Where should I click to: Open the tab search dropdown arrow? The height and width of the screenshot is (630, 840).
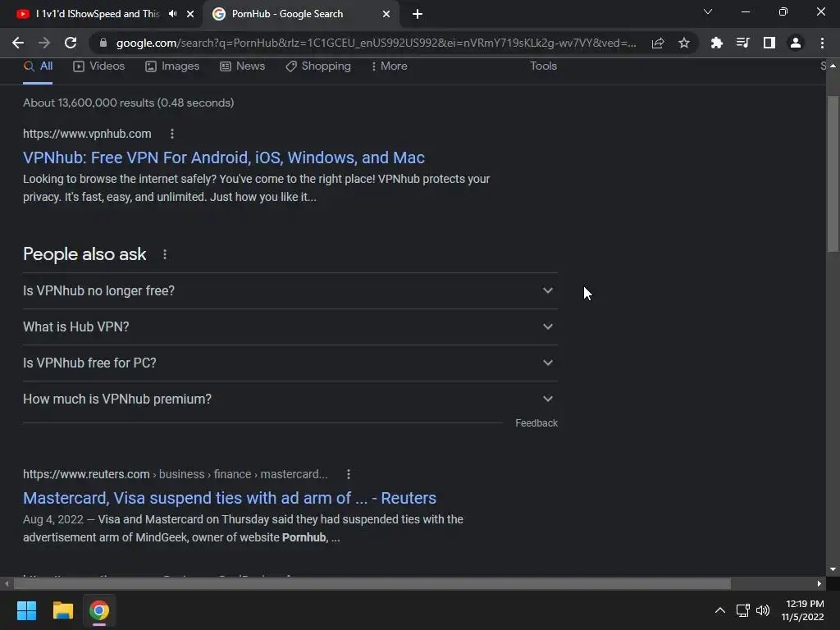[x=708, y=11]
